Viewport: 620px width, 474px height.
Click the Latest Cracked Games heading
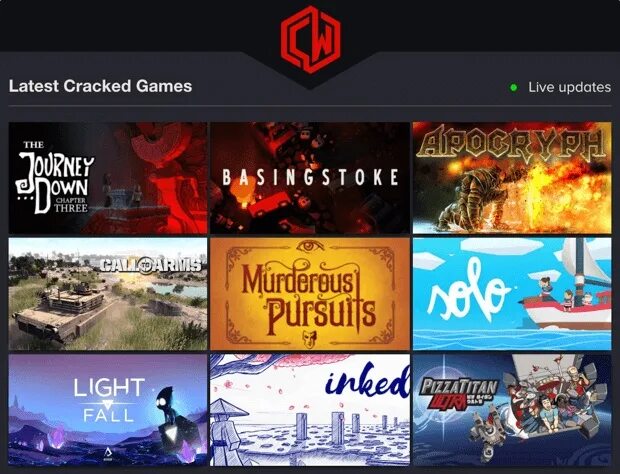(x=100, y=86)
